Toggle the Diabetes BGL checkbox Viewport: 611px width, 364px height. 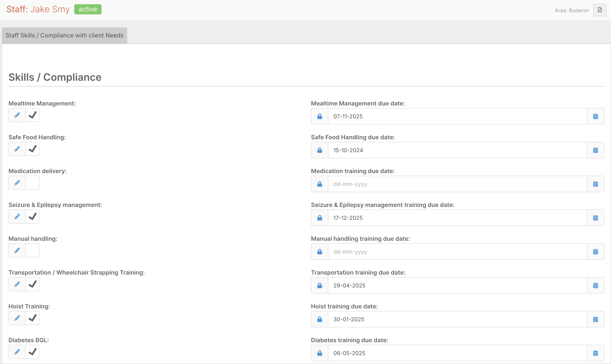coord(32,352)
